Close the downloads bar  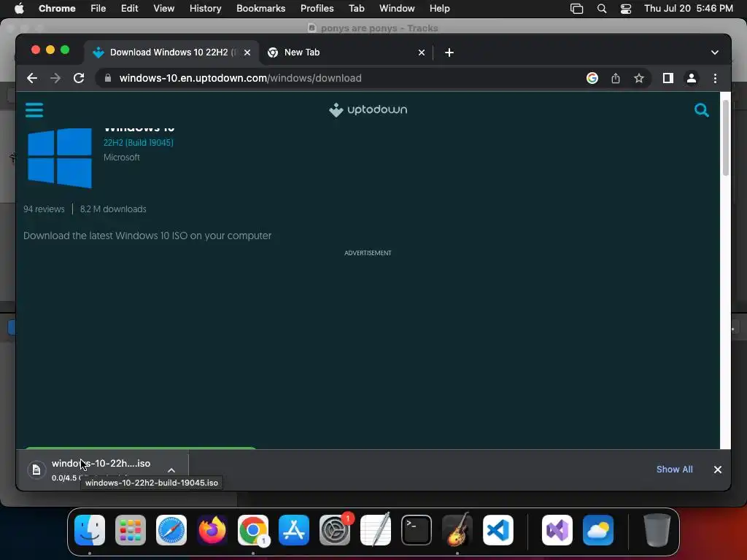point(718,470)
